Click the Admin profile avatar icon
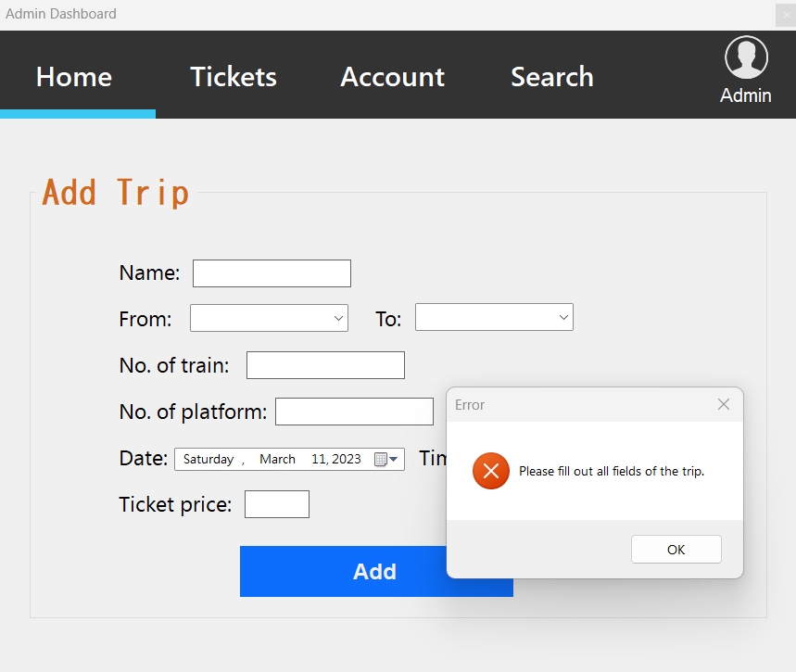This screenshot has height=672, width=796. click(x=746, y=57)
